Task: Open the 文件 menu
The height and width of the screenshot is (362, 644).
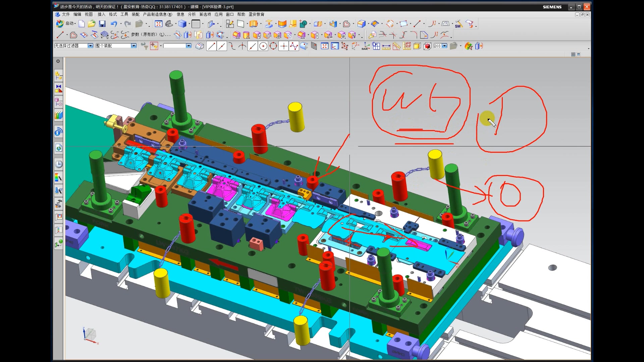Action: point(66,14)
